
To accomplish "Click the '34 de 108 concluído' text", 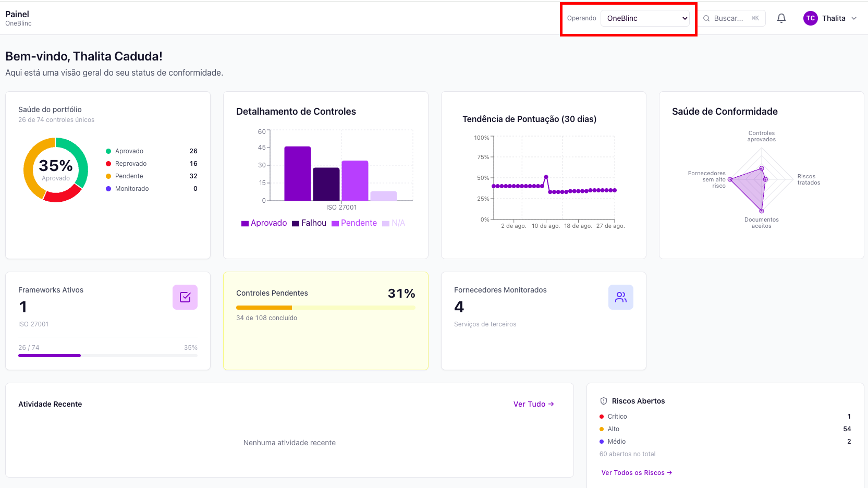I will [x=267, y=318].
